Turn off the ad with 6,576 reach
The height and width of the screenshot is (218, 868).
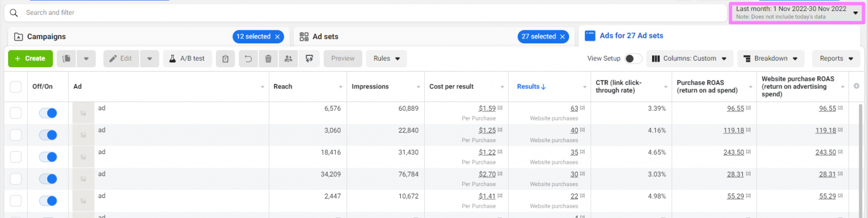pos(48,113)
